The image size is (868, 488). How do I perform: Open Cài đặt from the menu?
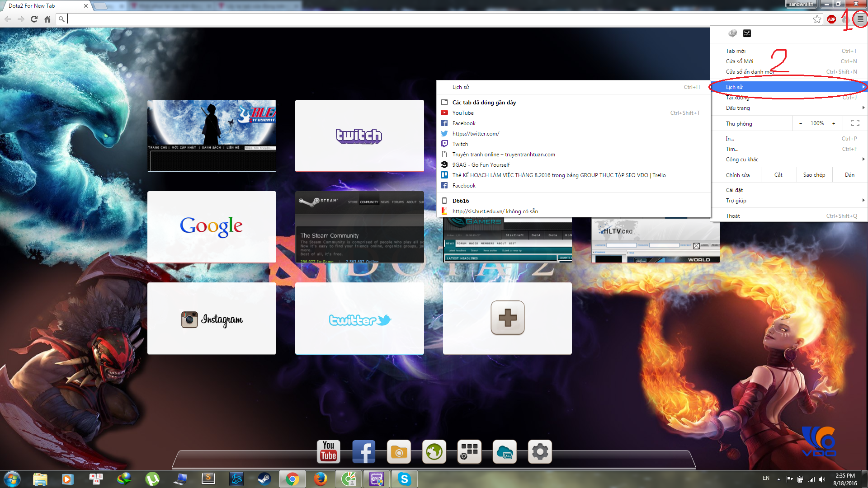click(735, 190)
